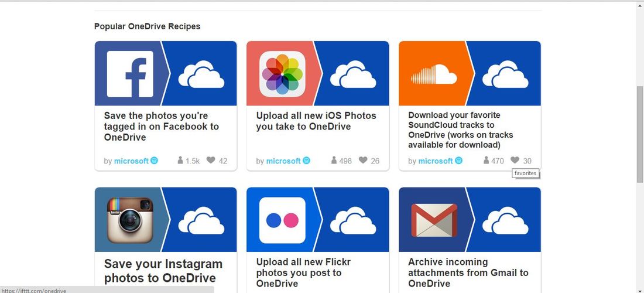Open 'Save the photos you're tagged in' recipe title

162,127
